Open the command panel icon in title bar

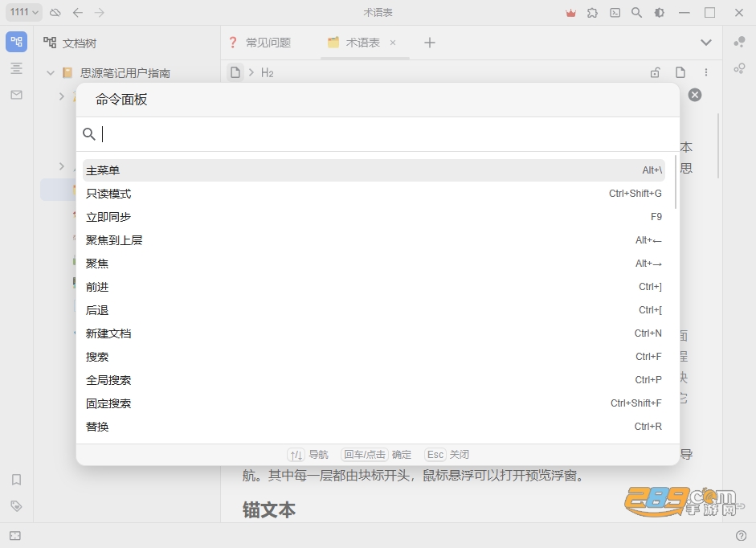point(615,13)
